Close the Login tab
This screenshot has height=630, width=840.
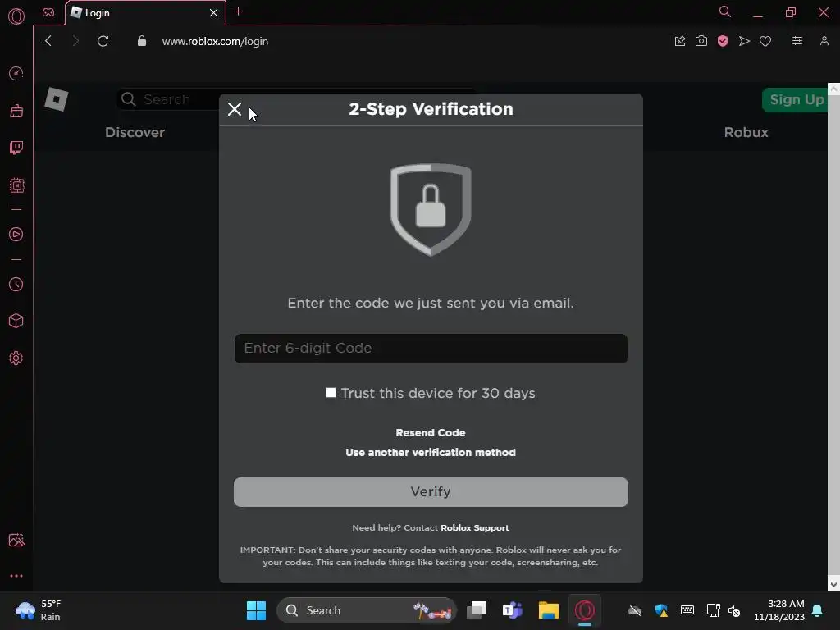[214, 13]
